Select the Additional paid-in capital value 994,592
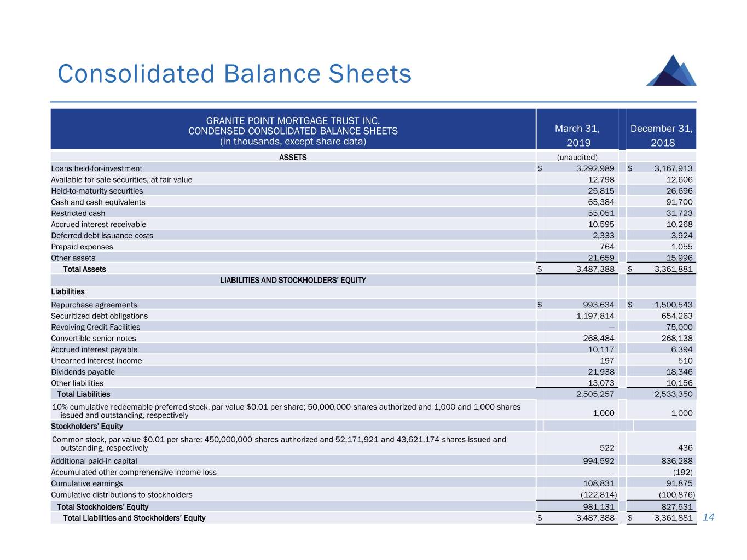The height and width of the screenshot is (560, 747). tap(598, 461)
